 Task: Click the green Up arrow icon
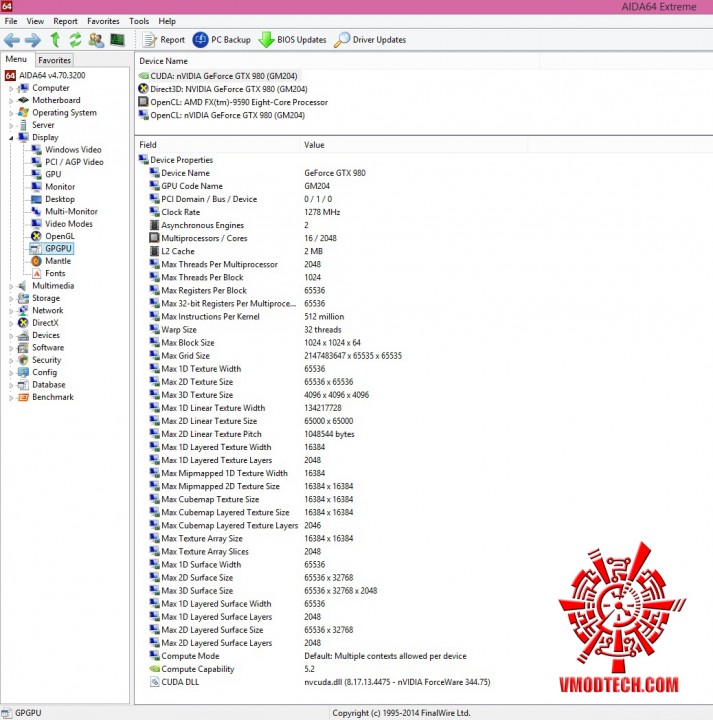click(x=55, y=40)
